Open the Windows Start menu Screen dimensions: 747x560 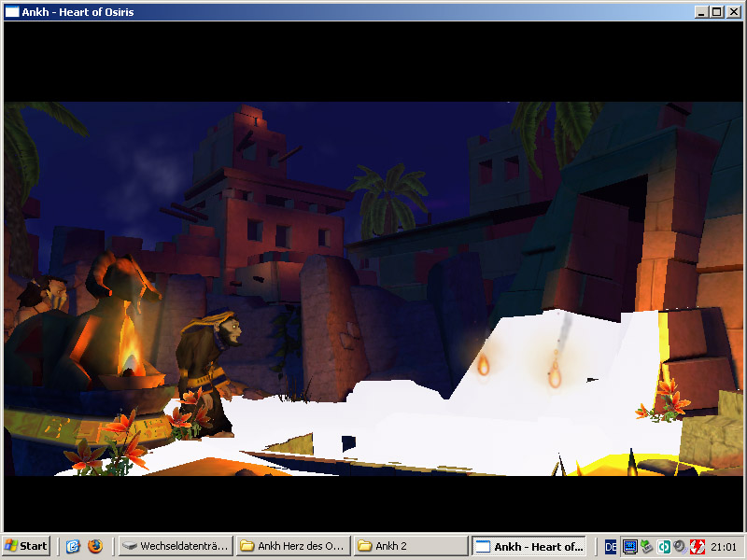26,546
